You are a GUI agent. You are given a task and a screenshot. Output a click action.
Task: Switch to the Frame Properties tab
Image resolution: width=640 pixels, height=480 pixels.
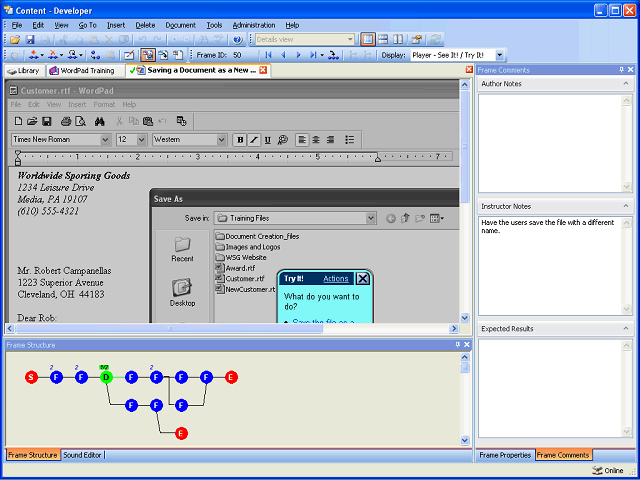point(505,455)
